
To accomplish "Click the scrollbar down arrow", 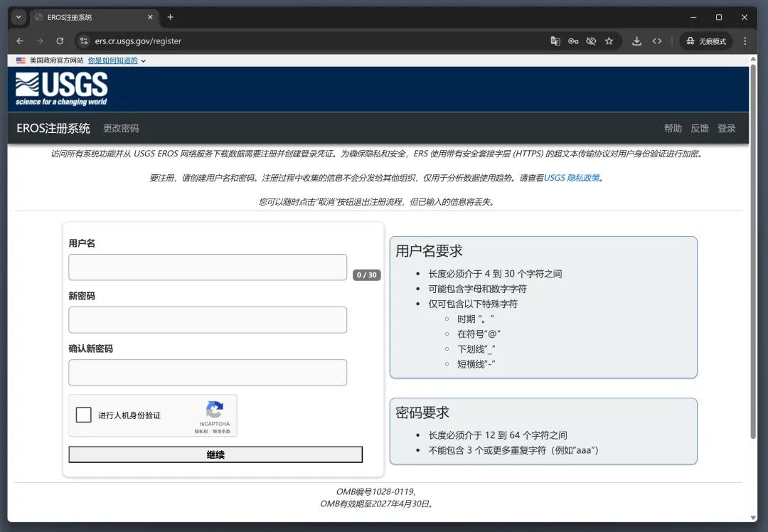I will tap(753, 518).
